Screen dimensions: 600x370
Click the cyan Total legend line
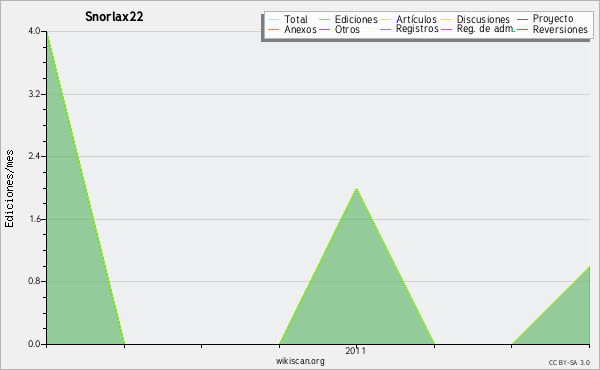pos(274,20)
